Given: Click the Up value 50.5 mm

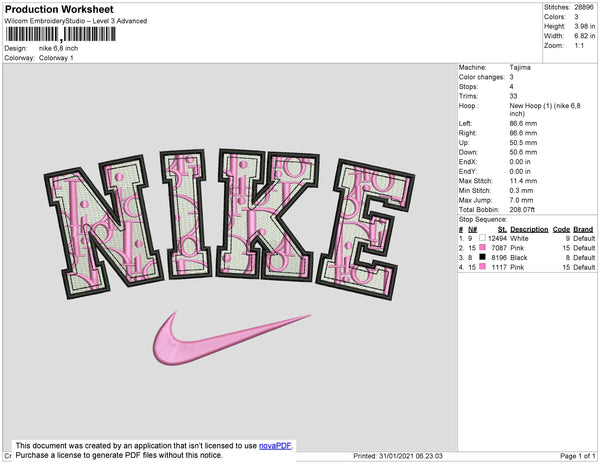Looking at the screenshot, I should pyautogui.click(x=523, y=142).
